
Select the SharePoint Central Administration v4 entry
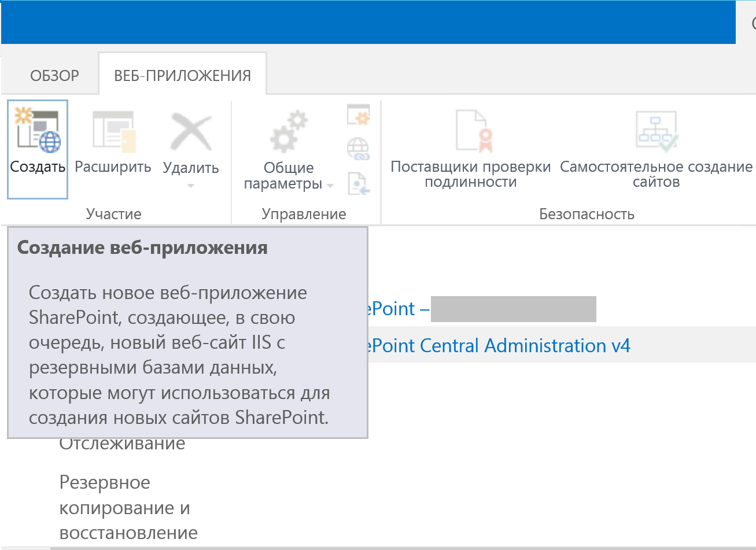497,346
